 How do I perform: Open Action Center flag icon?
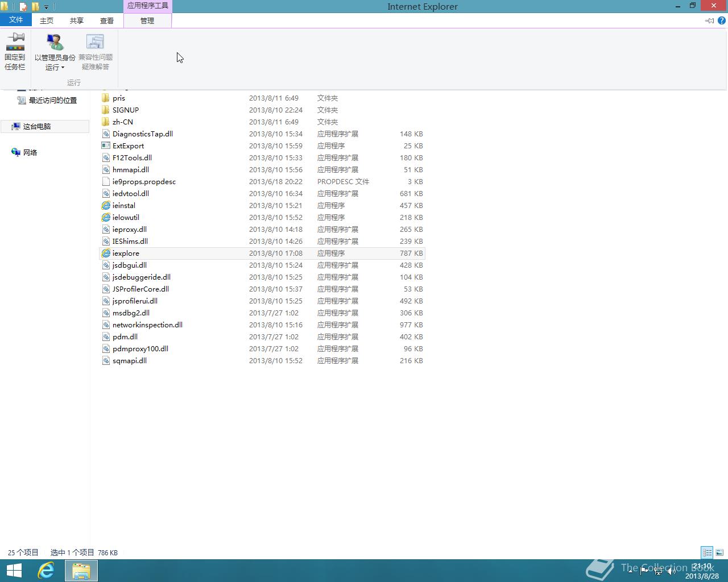pos(644,571)
